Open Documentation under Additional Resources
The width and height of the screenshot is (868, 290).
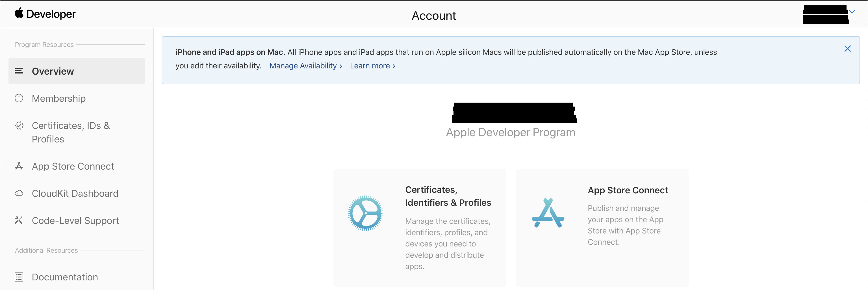(x=65, y=277)
